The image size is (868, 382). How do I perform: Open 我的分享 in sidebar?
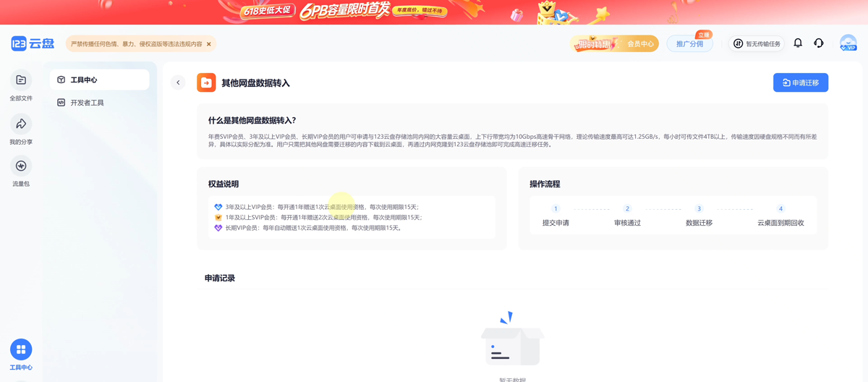tap(21, 130)
